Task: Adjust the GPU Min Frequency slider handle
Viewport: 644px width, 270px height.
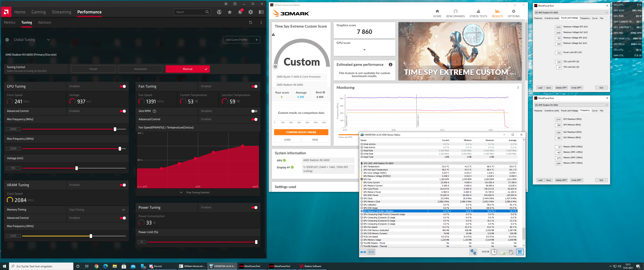Action: [x=115, y=129]
